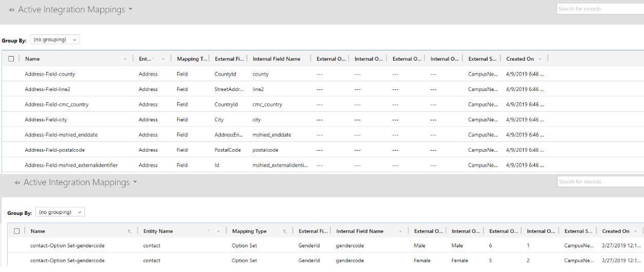
Task: Expand the top Active Integration Mappings view selector
Action: [x=131, y=9]
